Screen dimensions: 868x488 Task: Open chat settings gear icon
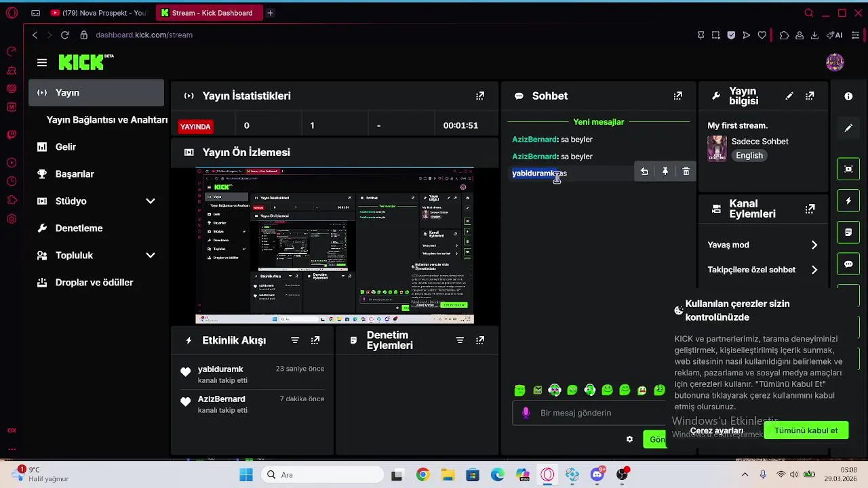pyautogui.click(x=629, y=439)
